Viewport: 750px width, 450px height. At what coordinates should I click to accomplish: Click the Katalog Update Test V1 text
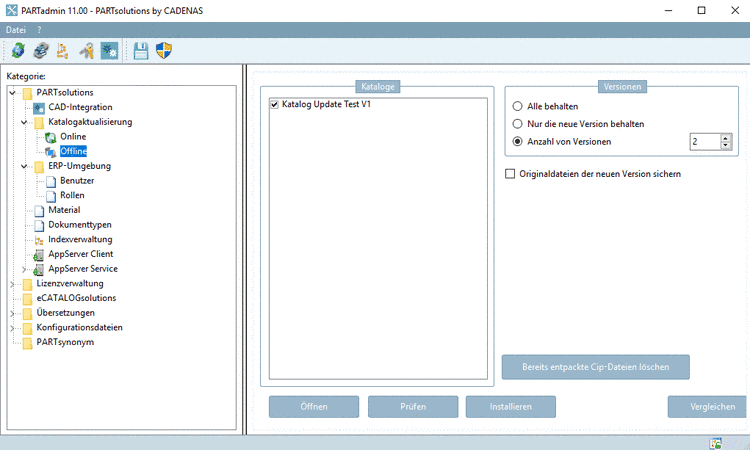(326, 104)
